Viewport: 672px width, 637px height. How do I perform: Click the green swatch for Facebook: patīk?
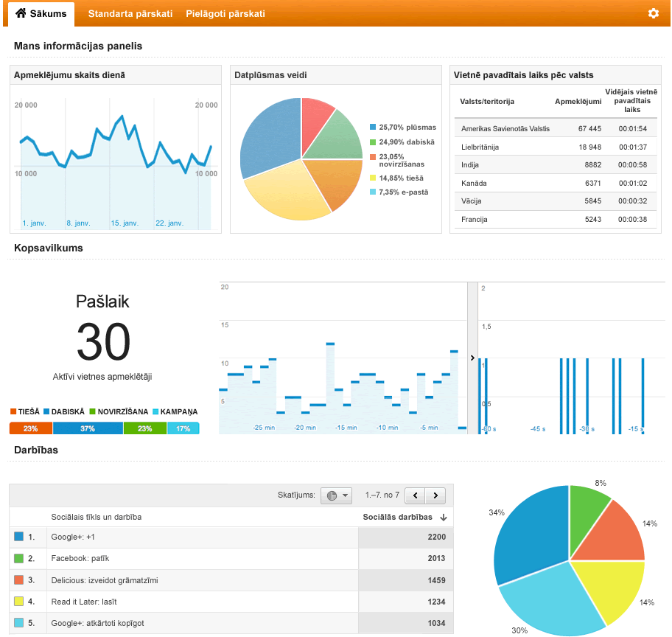point(18,558)
